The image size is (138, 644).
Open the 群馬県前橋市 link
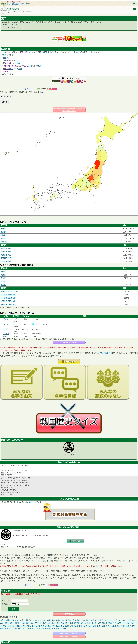(x=6, y=252)
